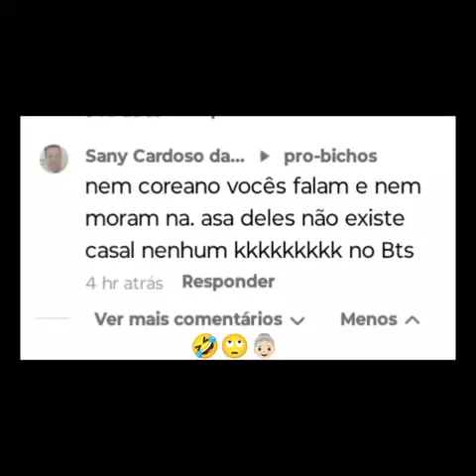Click the rolling-on-floor laughing emoji
Screen dimensions: 476x476
tap(205, 346)
